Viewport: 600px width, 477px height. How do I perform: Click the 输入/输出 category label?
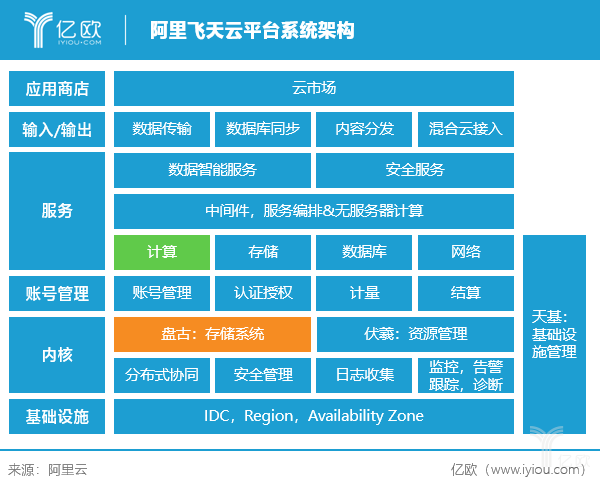[57, 129]
